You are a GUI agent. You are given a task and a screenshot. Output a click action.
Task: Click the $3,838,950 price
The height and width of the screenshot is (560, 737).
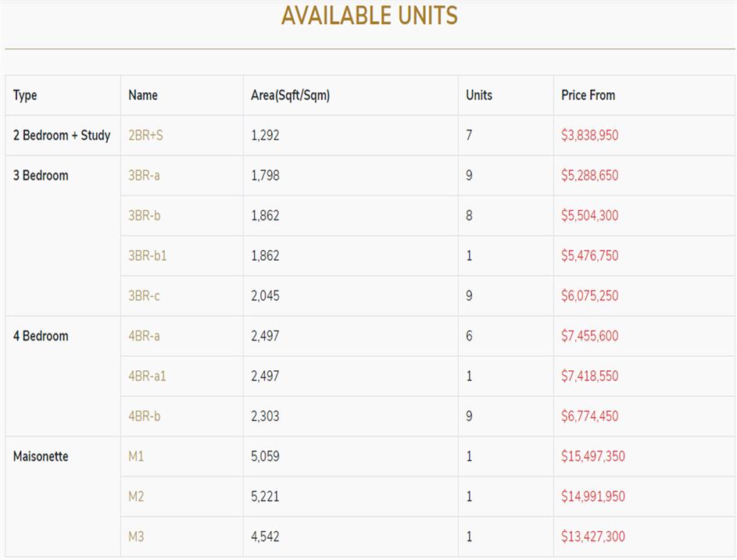coord(589,135)
